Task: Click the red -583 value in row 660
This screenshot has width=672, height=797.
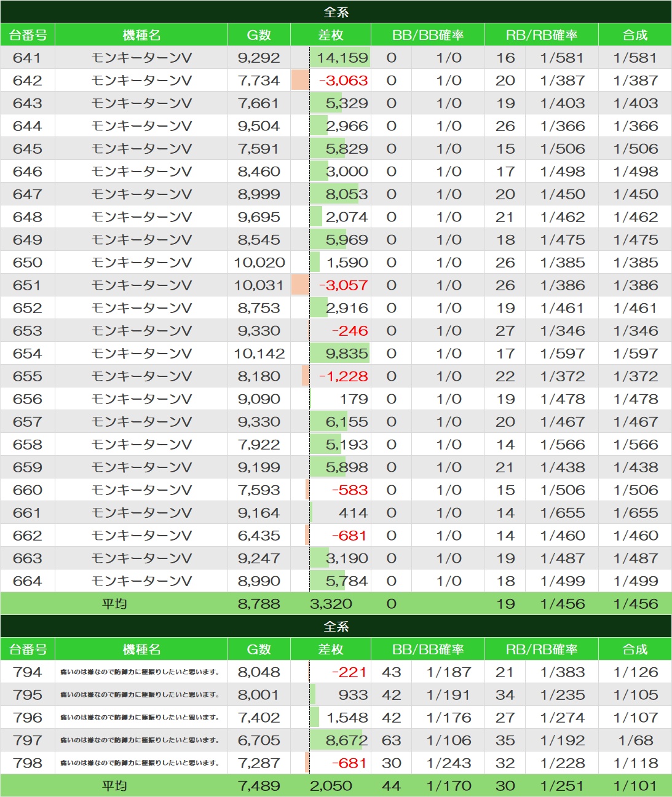Action: click(x=350, y=490)
